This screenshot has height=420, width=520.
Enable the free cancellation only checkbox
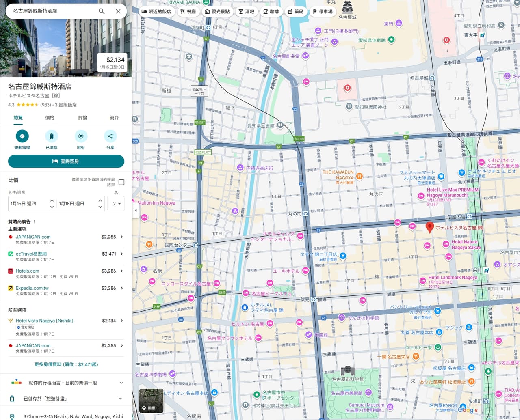coord(121,182)
